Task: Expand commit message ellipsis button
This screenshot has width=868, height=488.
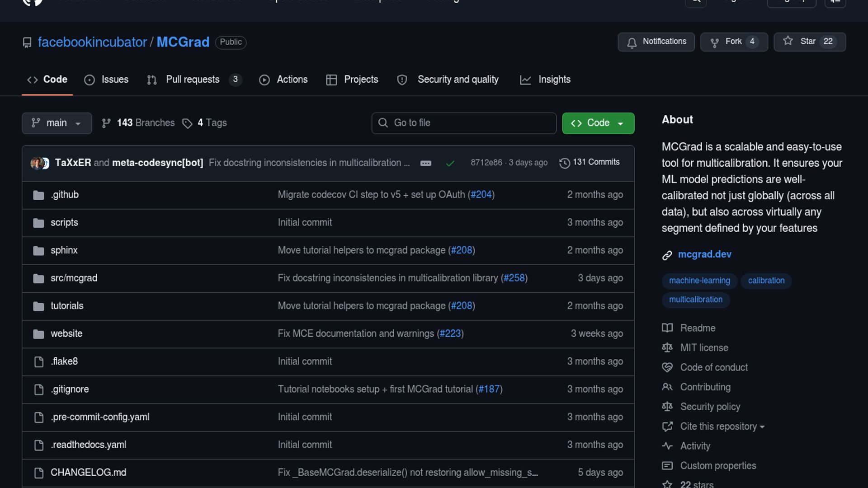Action: coord(425,163)
